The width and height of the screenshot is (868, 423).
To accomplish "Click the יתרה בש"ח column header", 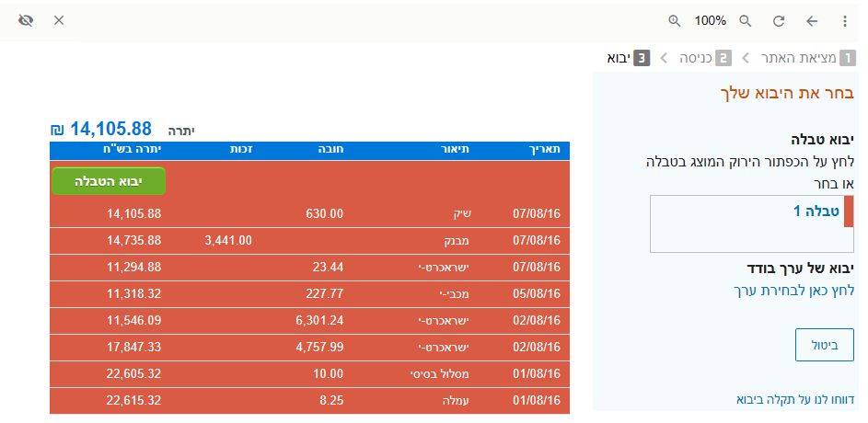I will [133, 149].
